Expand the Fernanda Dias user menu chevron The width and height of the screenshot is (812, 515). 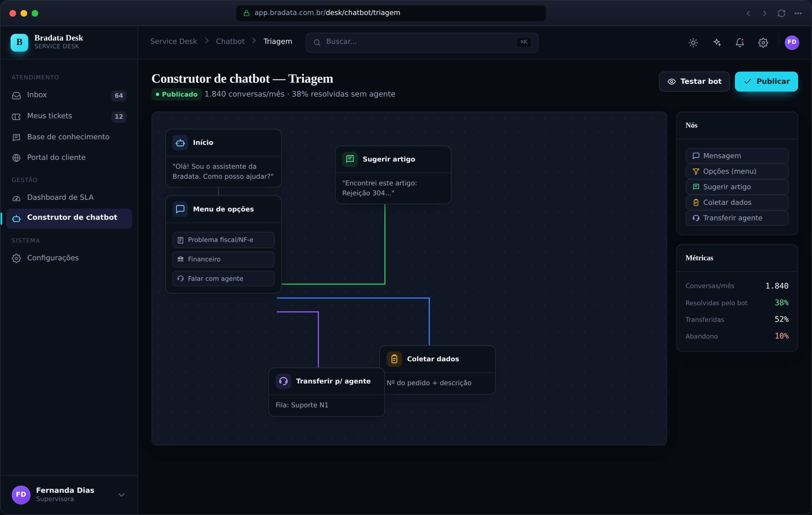click(121, 495)
